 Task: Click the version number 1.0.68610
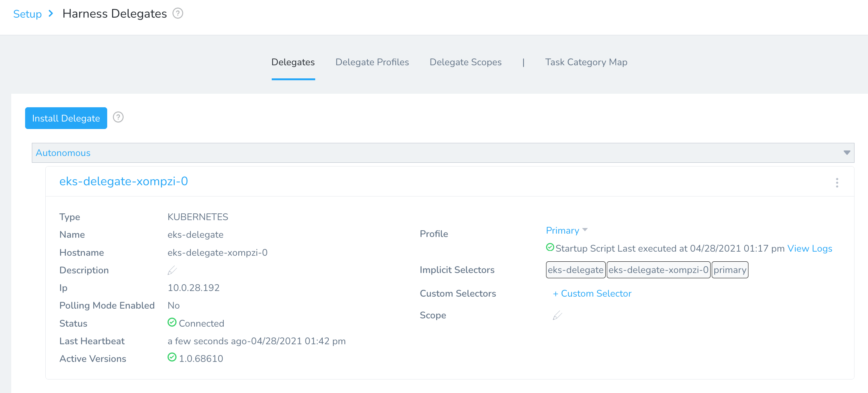coord(201,358)
